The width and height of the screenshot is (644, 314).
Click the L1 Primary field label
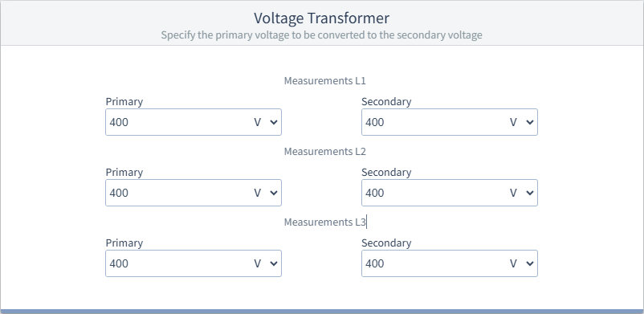coord(124,101)
